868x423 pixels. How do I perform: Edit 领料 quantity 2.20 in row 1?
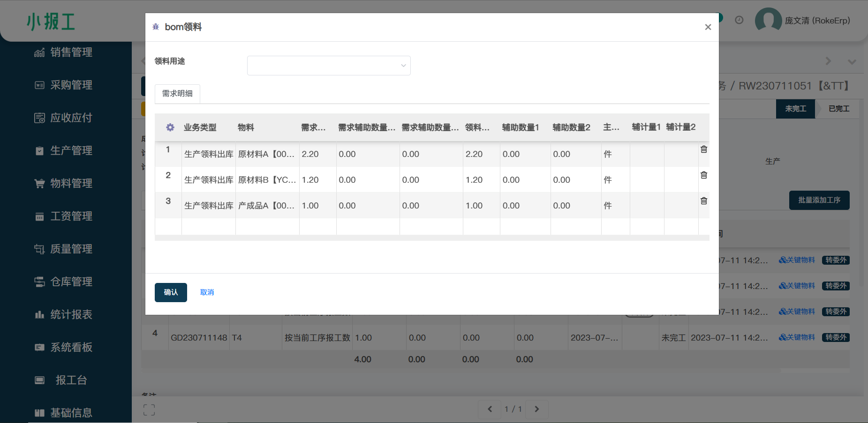click(480, 154)
